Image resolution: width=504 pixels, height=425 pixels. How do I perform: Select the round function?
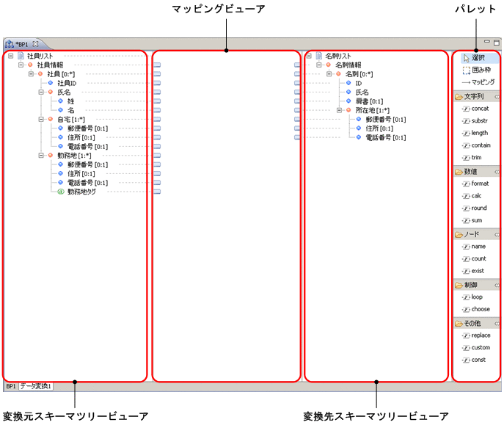475,208
